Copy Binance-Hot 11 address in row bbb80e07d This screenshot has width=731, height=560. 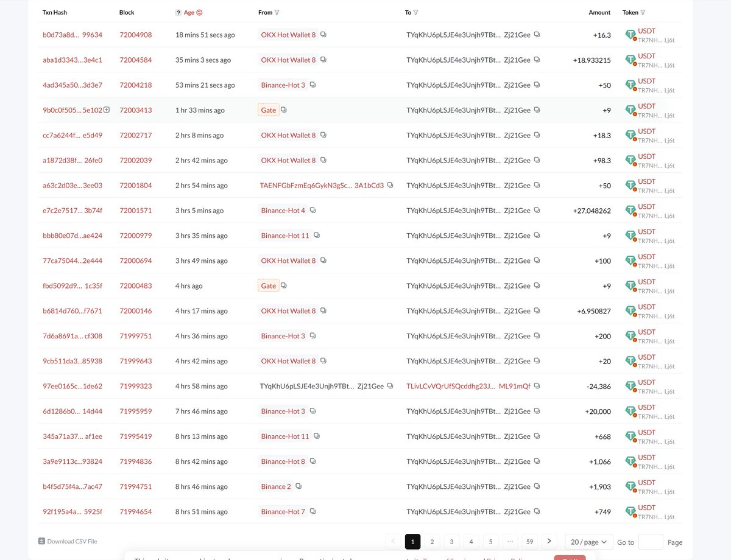[x=317, y=236]
